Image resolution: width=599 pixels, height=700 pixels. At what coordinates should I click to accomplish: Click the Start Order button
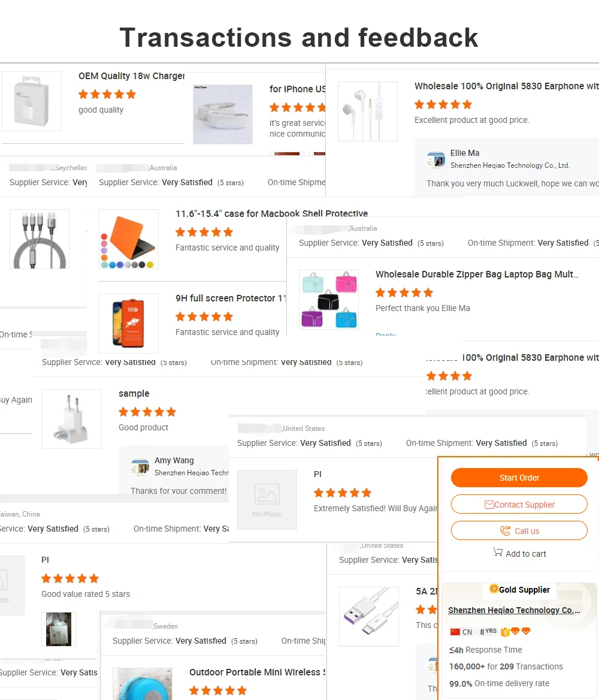(x=519, y=478)
